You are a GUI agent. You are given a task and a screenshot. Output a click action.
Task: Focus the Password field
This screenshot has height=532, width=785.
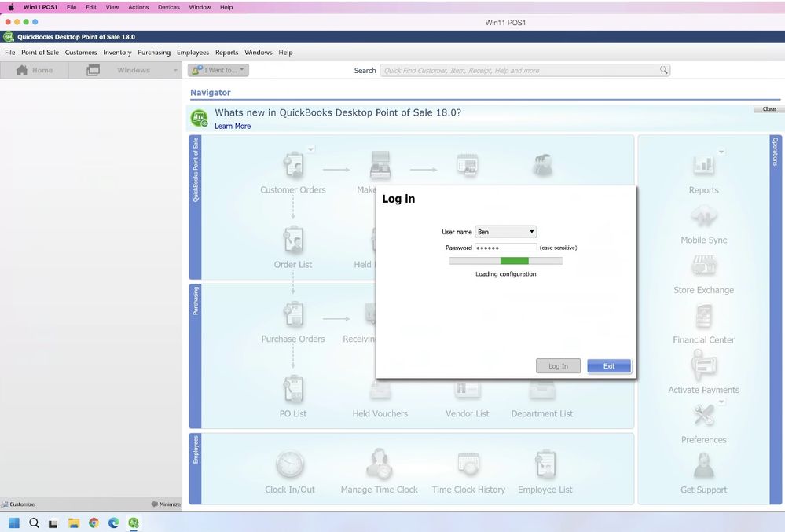coord(505,248)
